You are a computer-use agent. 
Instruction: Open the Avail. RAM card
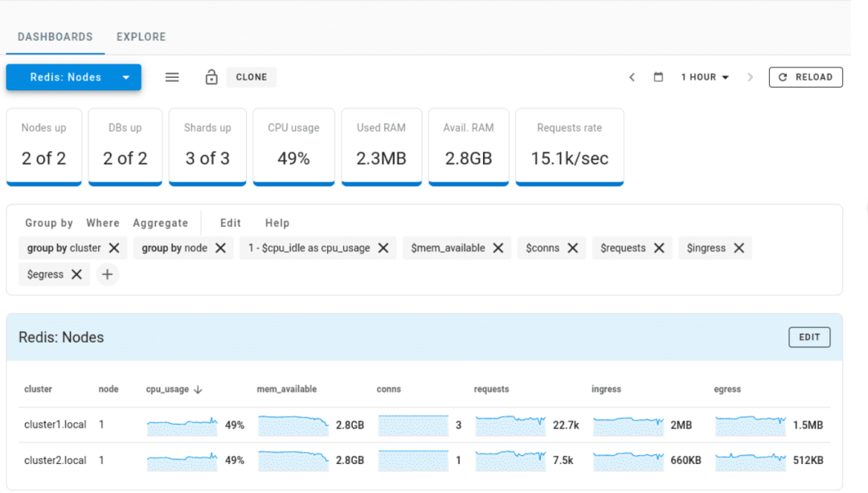click(469, 147)
